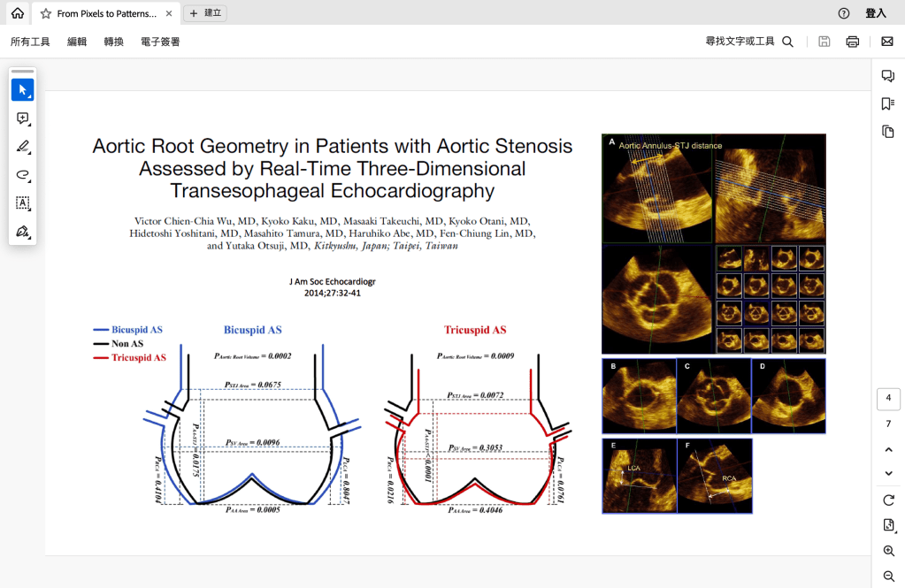
Task: Click the 登入 sign-in button
Action: (875, 14)
